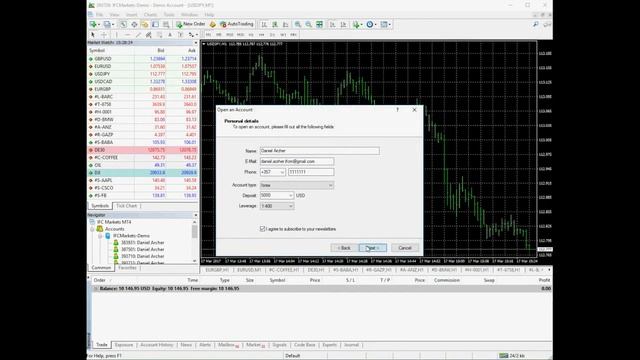The image size is (640, 360).
Task: Select account 383931 Daniel Archer
Action: [x=142, y=242]
